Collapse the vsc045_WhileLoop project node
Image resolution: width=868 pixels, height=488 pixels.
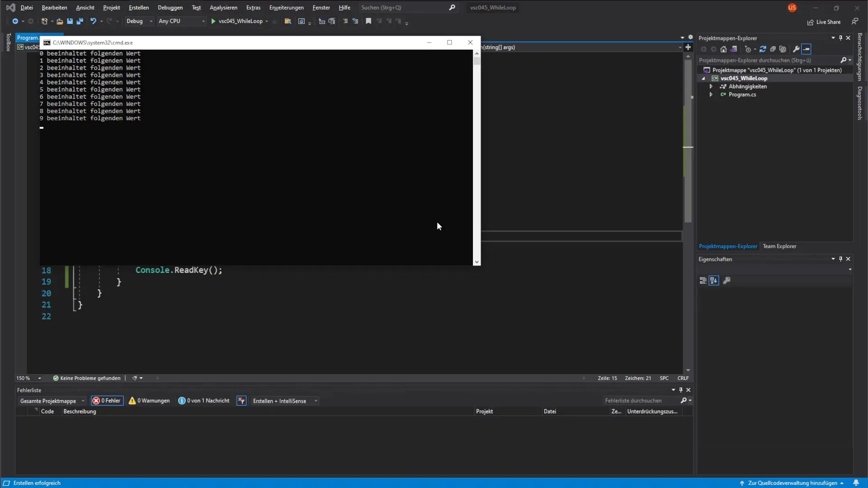click(703, 78)
